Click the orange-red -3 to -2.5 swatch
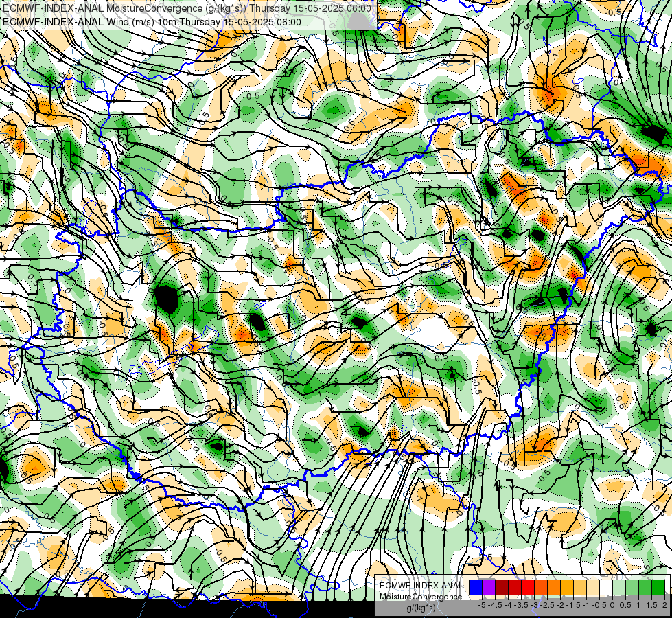Image resolution: width=672 pixels, height=618 pixels. pyautogui.click(x=541, y=588)
